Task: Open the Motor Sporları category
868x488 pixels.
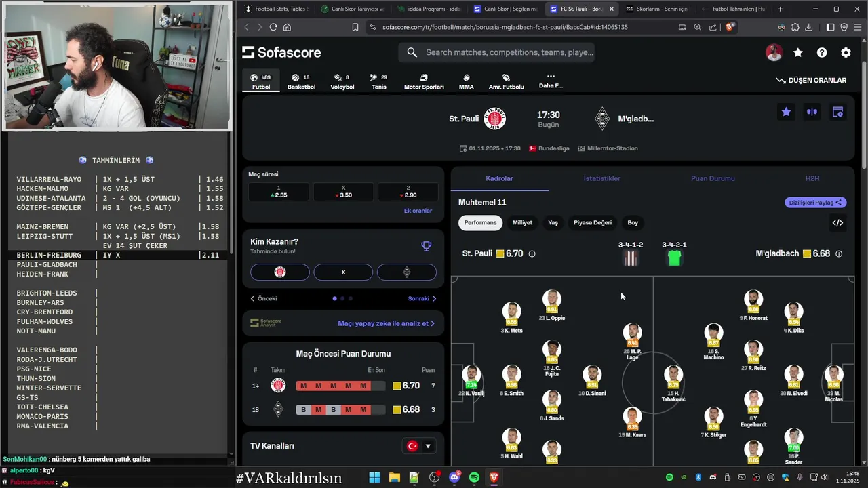Action: tap(424, 82)
